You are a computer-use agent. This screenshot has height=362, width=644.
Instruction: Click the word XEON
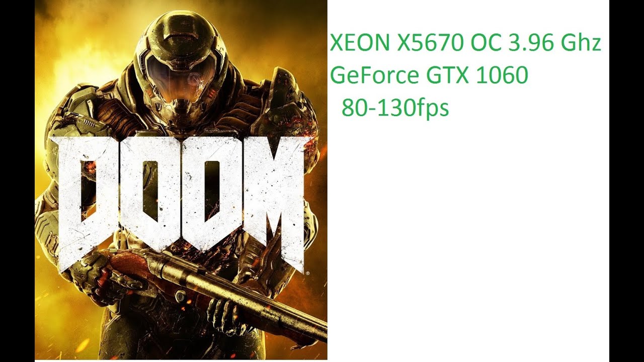tap(360, 44)
